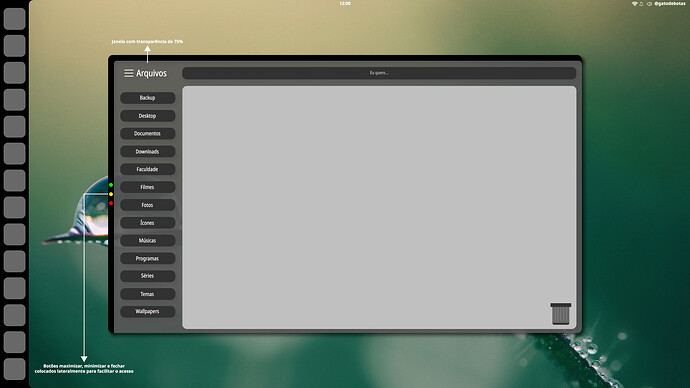Open the Wallpapers folder
The height and width of the screenshot is (388, 690).
tap(147, 311)
